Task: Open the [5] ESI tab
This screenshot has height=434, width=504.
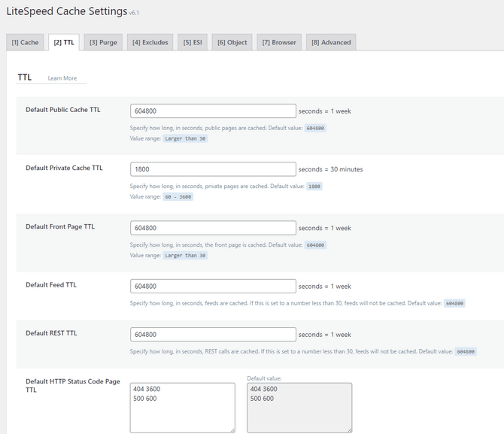Action: [x=192, y=42]
